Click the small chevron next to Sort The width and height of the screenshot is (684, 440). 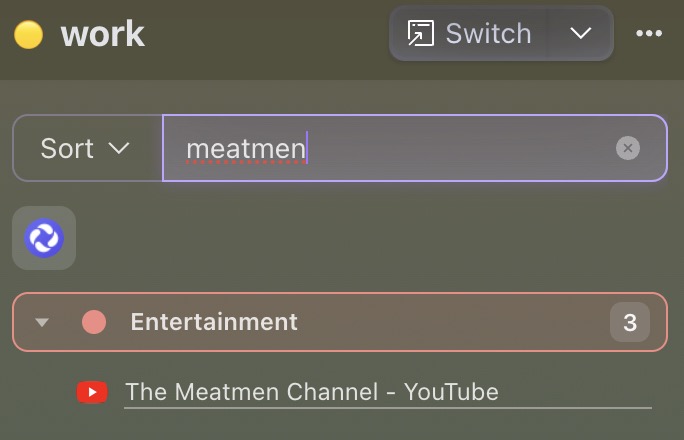(x=119, y=149)
